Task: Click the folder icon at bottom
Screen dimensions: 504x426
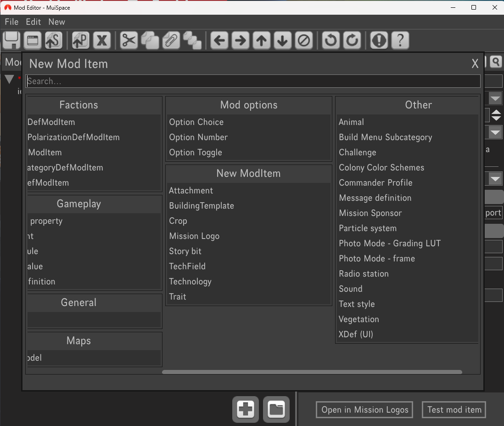Action: [276, 409]
